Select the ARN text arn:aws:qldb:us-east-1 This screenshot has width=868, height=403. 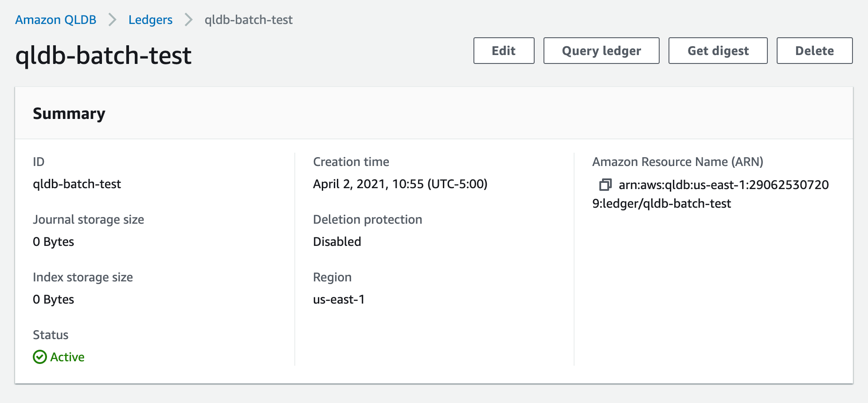tap(711, 194)
